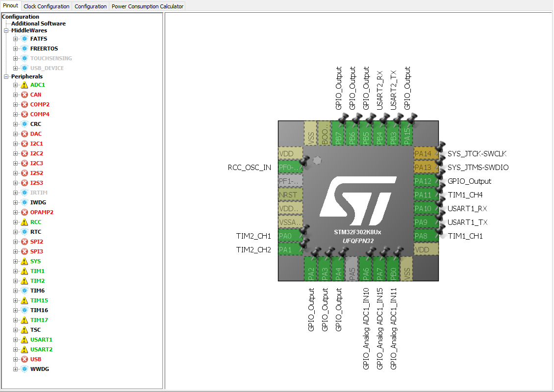Click the SYS warning triangle icon

(x=25, y=261)
